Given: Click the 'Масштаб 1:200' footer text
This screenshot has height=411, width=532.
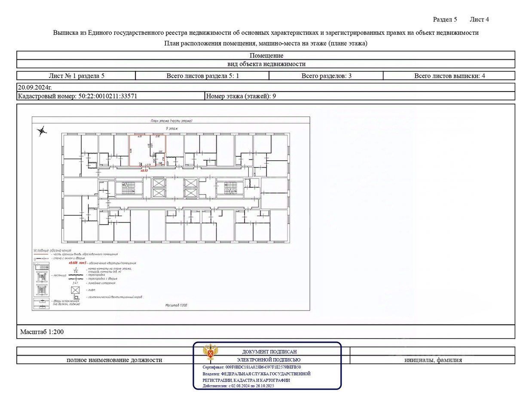Looking at the screenshot, I should click(42, 332).
